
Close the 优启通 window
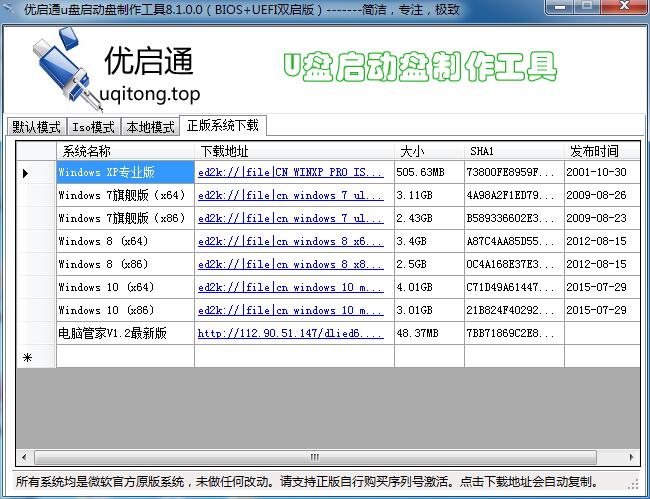(624, 7)
